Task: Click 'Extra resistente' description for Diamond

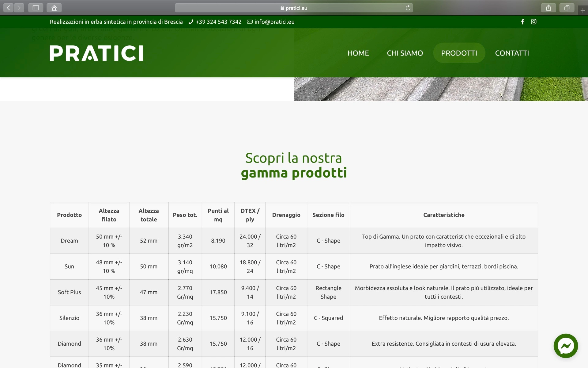Action: tap(444, 344)
